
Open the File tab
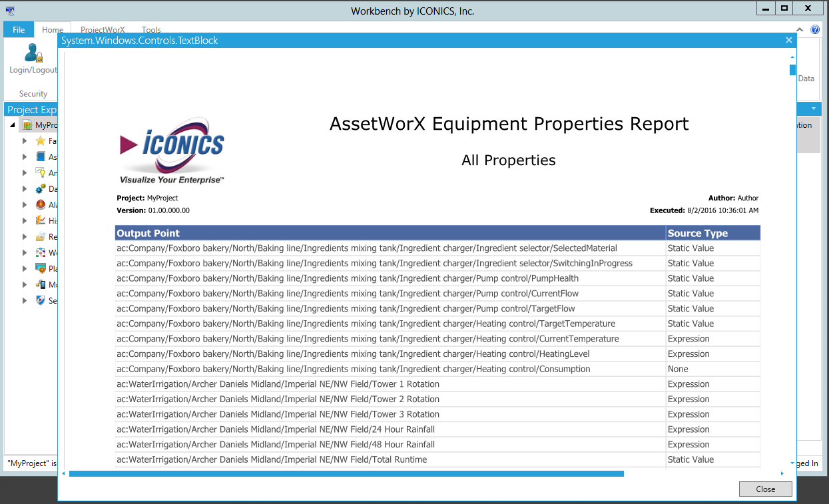pos(19,30)
